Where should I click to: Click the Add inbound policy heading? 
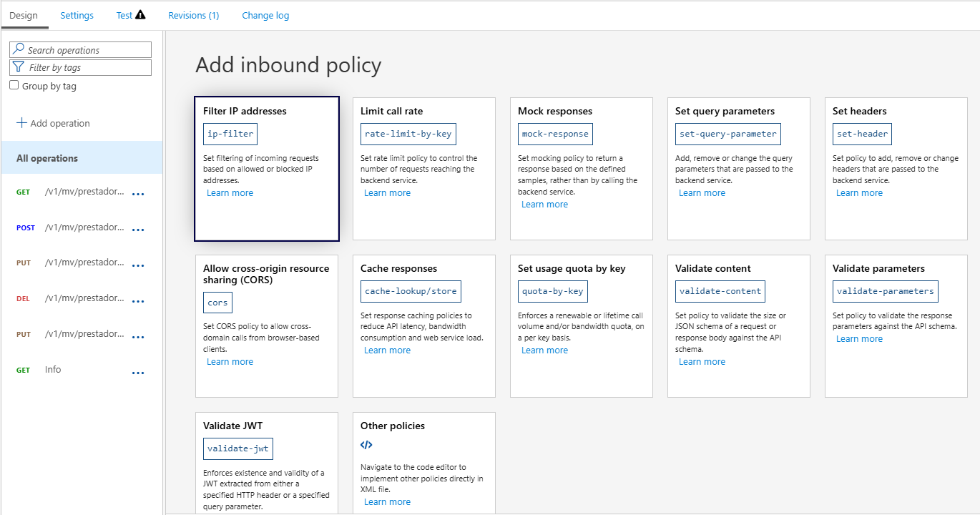(288, 65)
